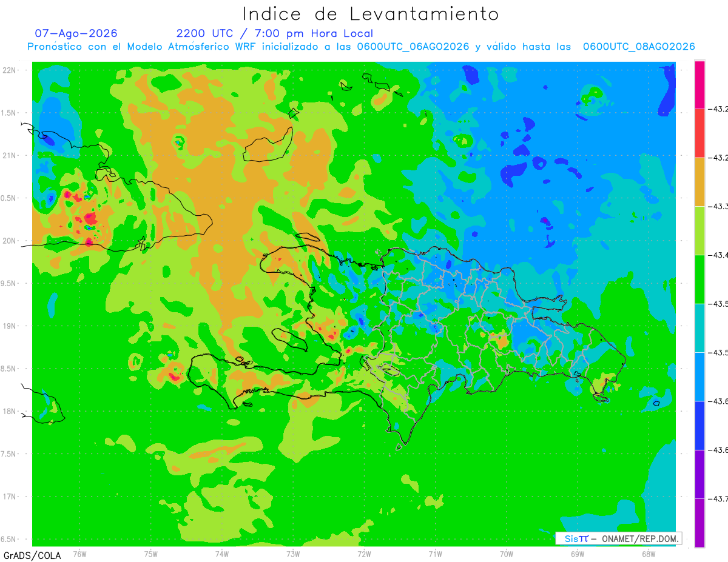Click the '20N' latitude label
728x562 pixels.
pyautogui.click(x=10, y=241)
